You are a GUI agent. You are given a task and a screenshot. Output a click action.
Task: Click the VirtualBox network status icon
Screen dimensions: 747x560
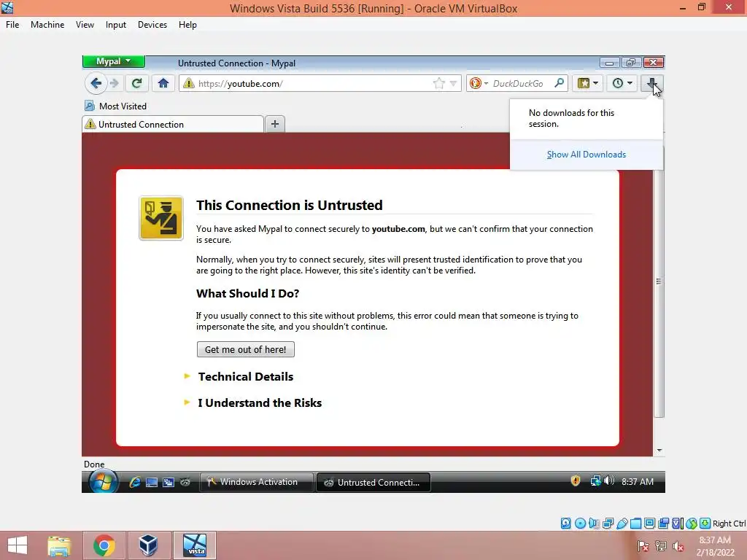[x=608, y=524]
